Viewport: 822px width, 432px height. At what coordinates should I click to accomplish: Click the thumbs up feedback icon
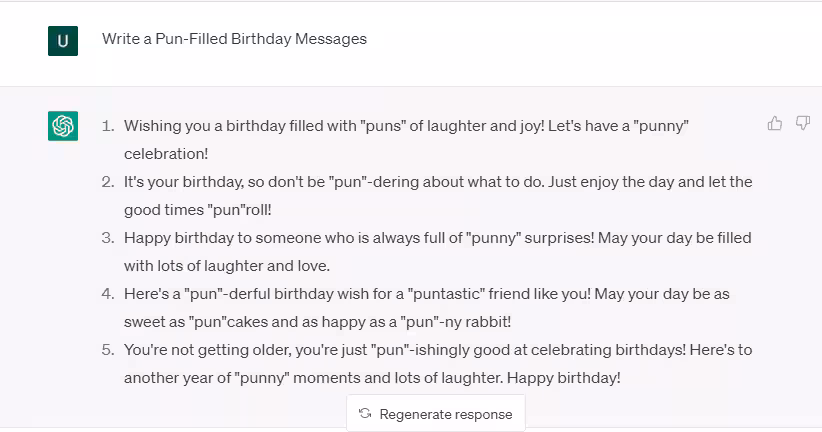[x=775, y=123]
